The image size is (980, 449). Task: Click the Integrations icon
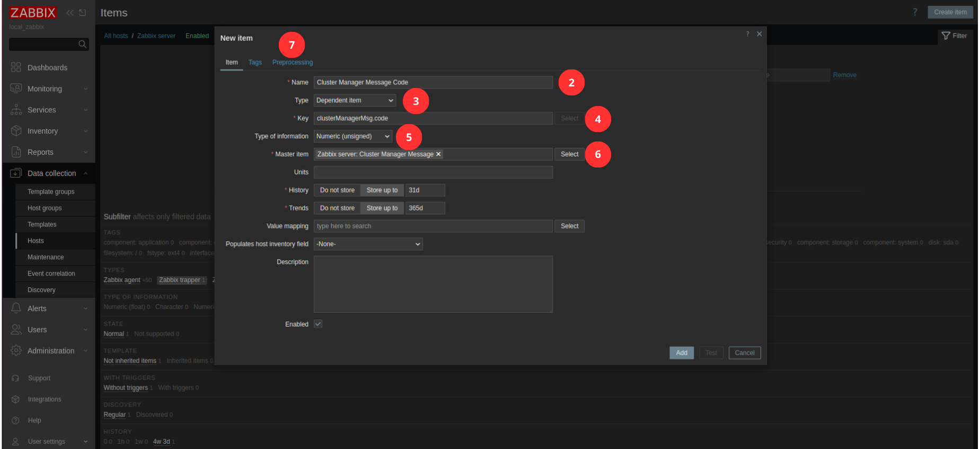[x=15, y=399]
